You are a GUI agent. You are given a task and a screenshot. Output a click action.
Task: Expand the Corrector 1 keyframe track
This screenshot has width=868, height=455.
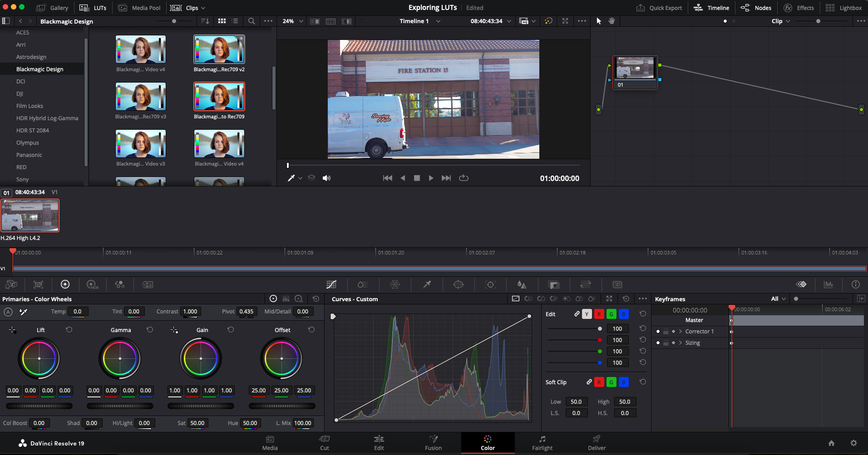(680, 332)
